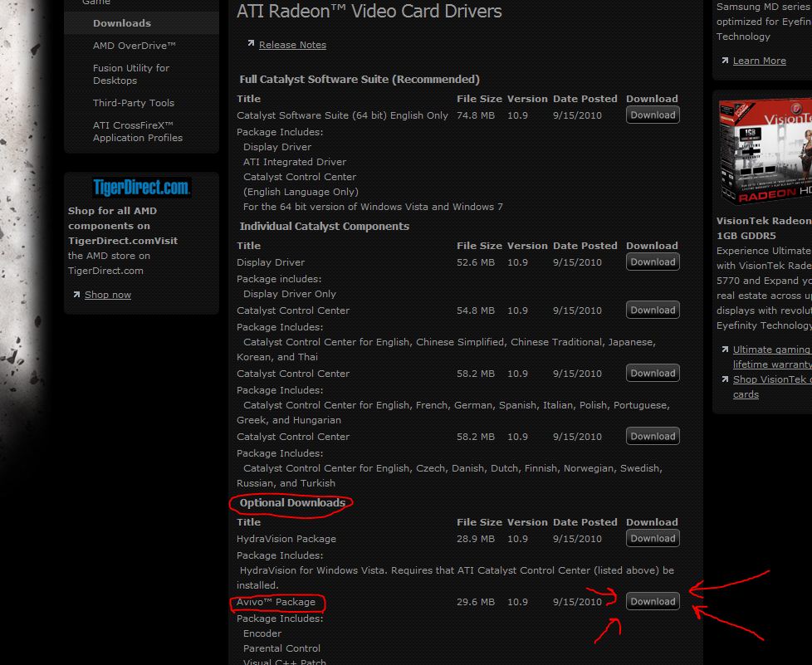Click the arrow icon beside Shop VisionTek link
This screenshot has height=665, width=812.
coord(725,379)
